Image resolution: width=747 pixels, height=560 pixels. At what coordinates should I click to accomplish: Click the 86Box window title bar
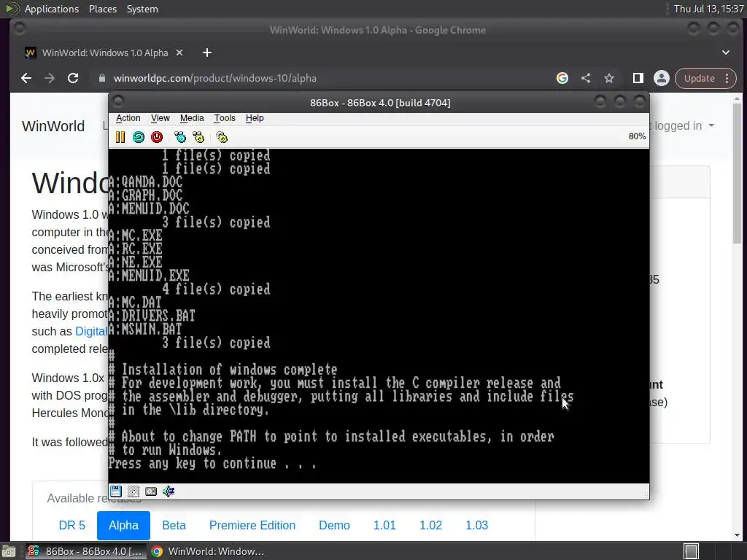point(379,103)
